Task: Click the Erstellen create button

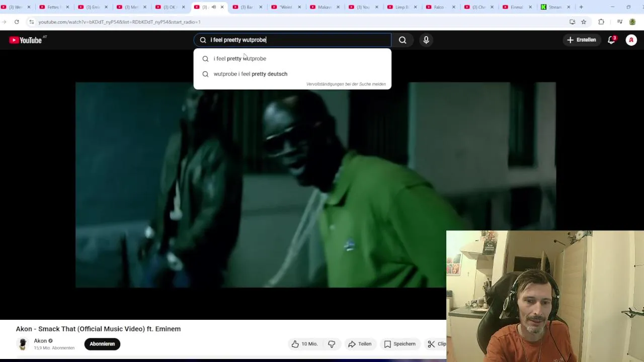Action: 581,40
